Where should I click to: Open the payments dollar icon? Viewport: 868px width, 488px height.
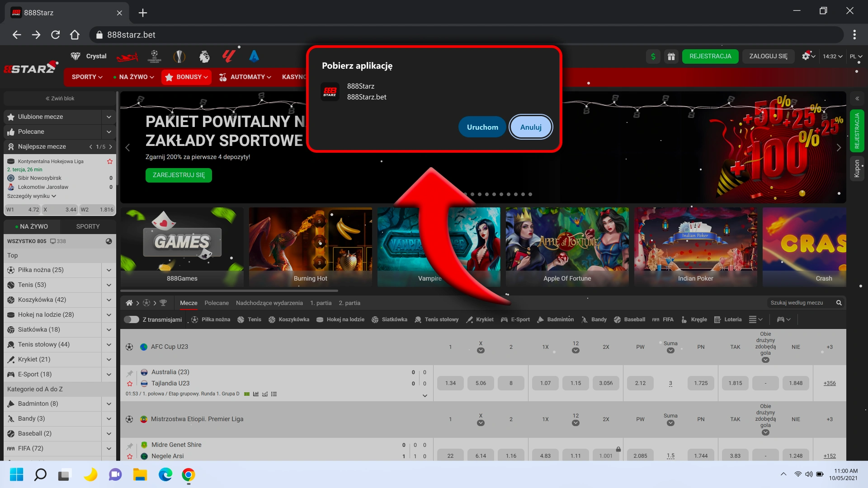[653, 56]
